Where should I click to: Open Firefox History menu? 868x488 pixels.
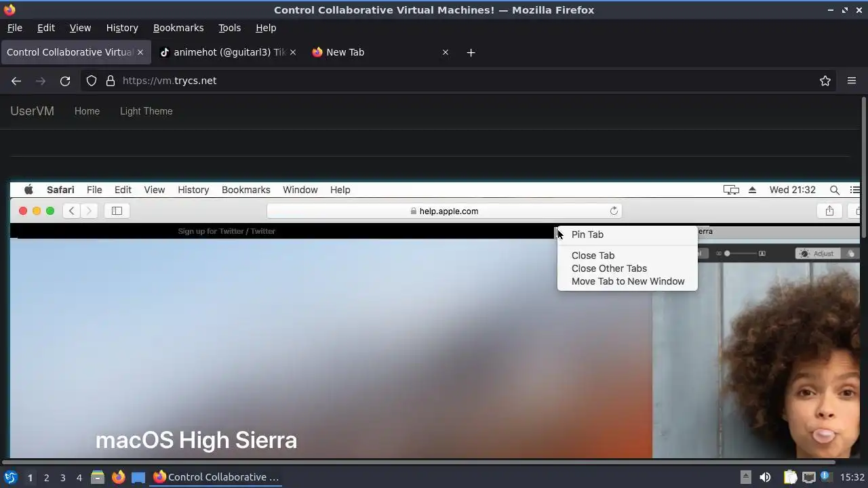pyautogui.click(x=122, y=28)
